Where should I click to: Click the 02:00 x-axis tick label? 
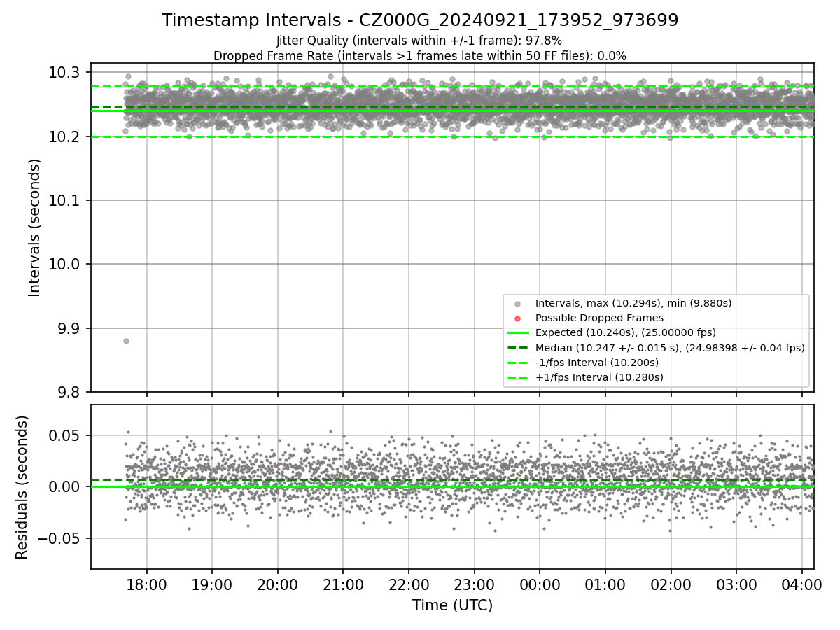click(x=671, y=584)
